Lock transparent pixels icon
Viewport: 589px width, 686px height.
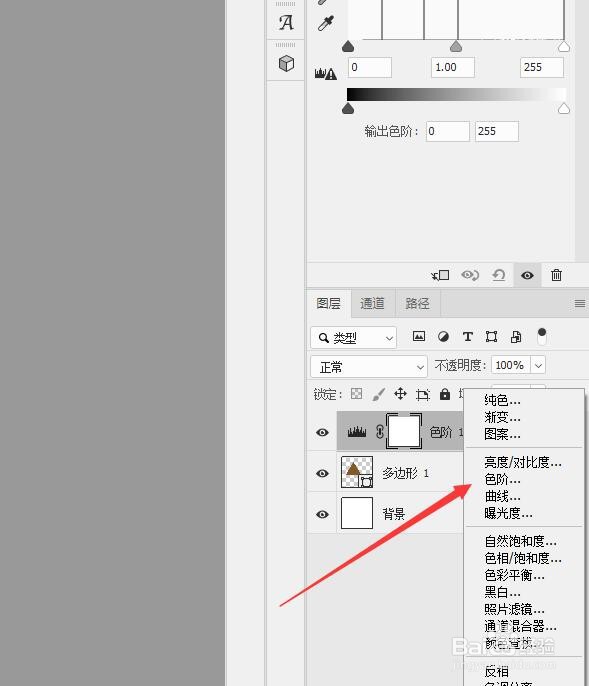[x=357, y=394]
